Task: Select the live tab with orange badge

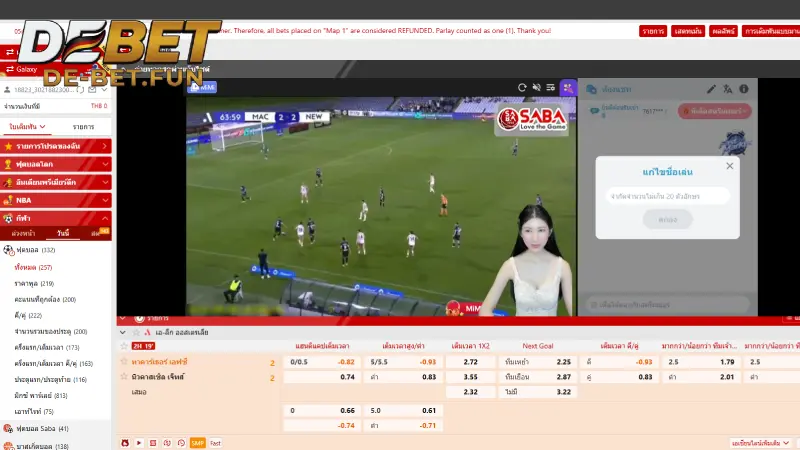Action: tap(99, 233)
